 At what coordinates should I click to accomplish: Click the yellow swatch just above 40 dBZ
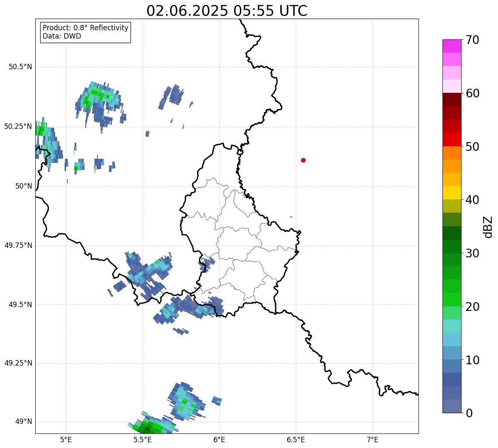[x=452, y=193]
